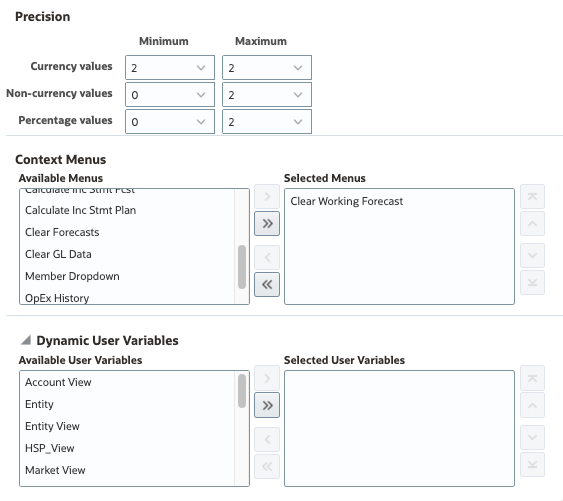The image size is (563, 501).
Task: Click Add All arrows for User Variables
Action: pos(267,405)
